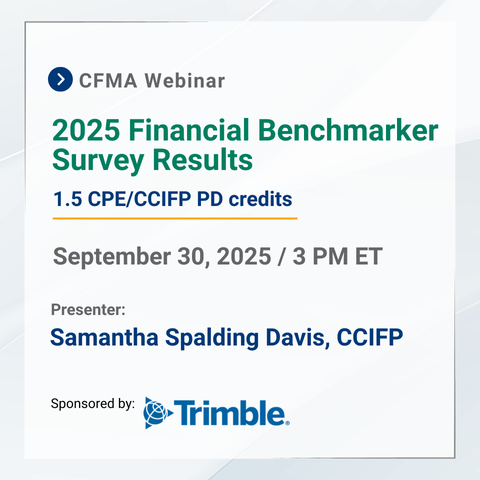Image resolution: width=480 pixels, height=480 pixels.
Task: Click the orange underline divider
Action: coord(175,219)
